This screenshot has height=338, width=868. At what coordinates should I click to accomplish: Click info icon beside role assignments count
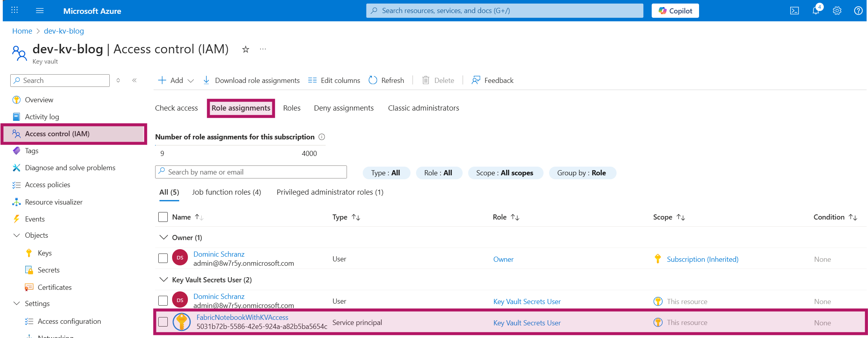(322, 137)
